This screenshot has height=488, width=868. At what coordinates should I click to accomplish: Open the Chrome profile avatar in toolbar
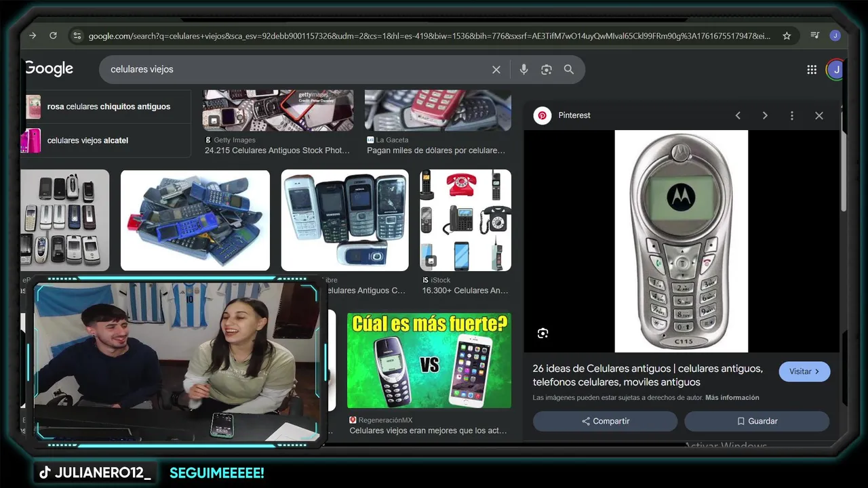(x=835, y=36)
